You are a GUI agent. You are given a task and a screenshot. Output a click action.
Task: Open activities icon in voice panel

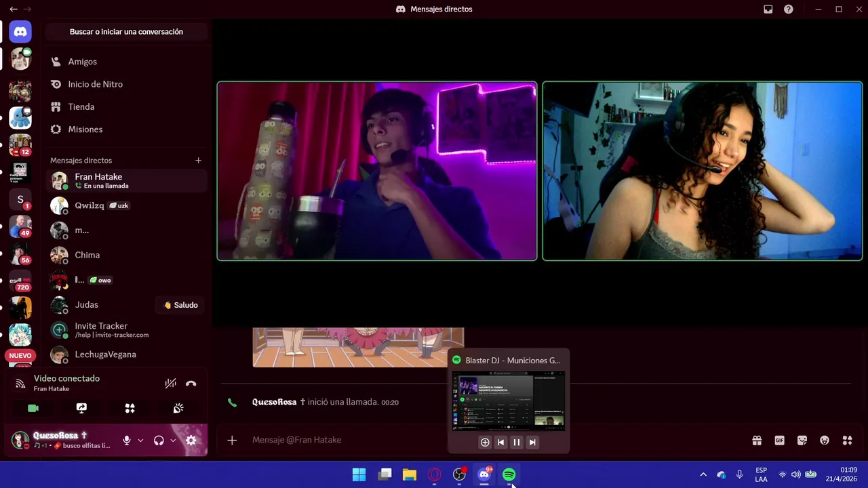pos(130,408)
